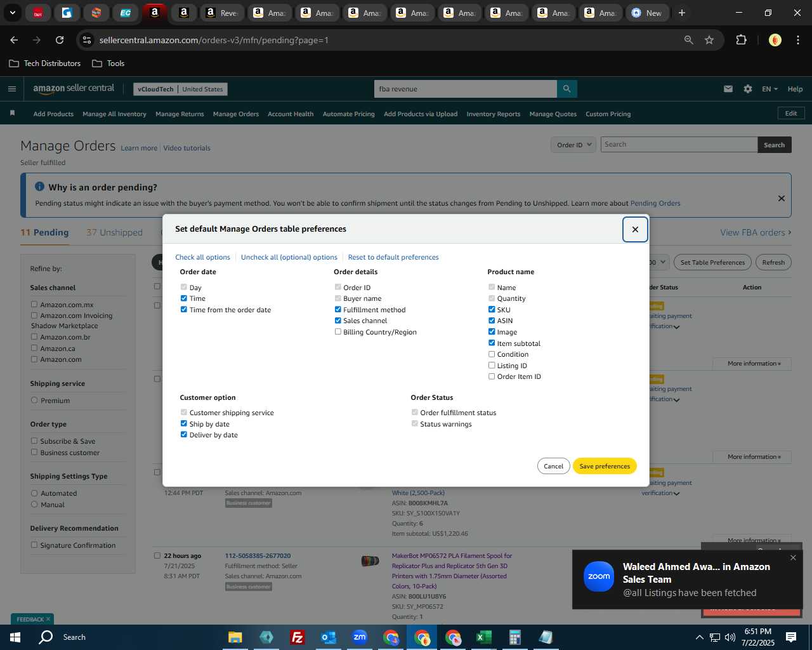
Task: Open a new browser tab with plus
Action: (x=682, y=13)
